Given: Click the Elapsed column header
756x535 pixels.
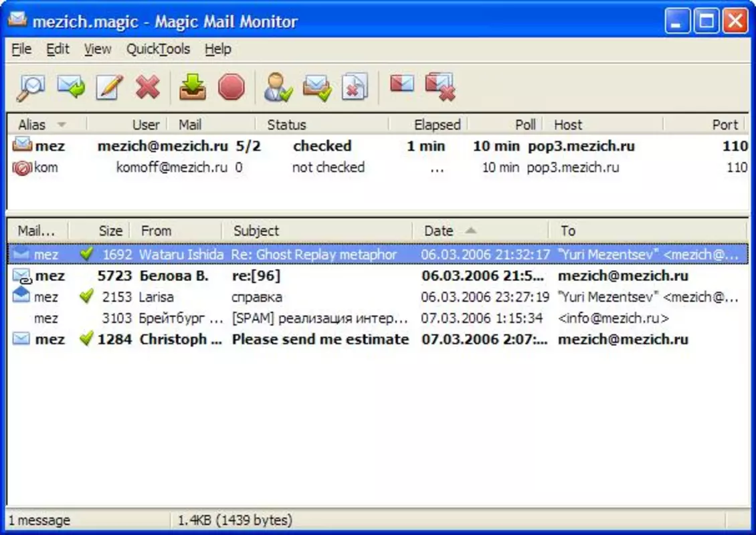Looking at the screenshot, I should (x=428, y=125).
